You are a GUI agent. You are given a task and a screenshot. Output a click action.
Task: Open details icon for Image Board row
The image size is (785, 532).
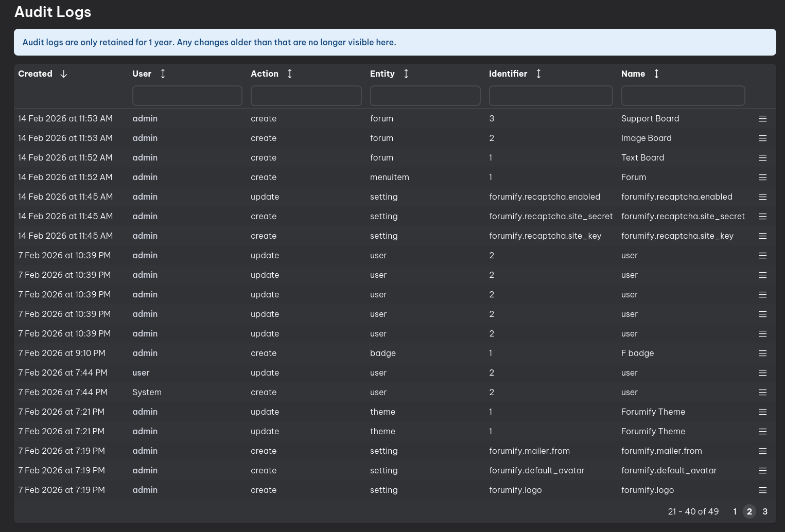click(x=762, y=138)
